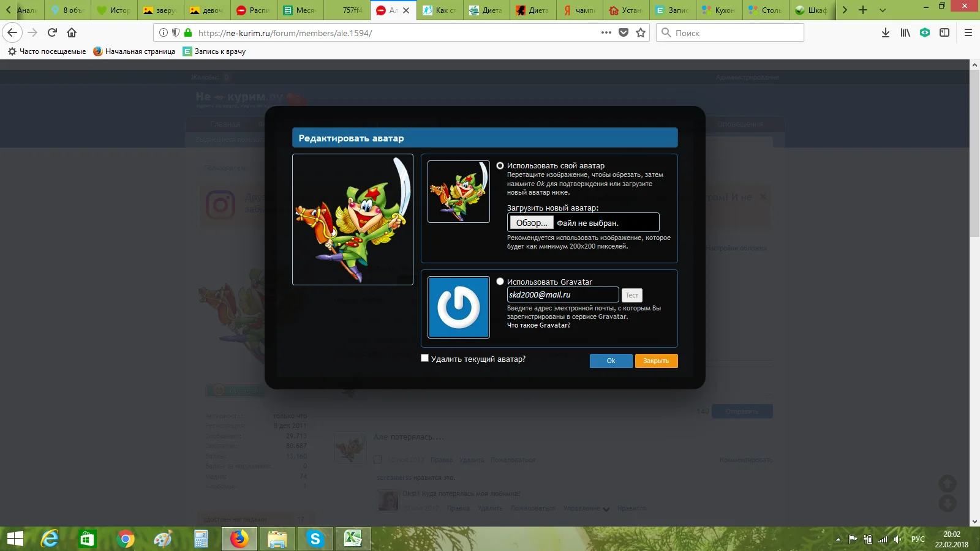Select "Использовать свой аватар" radio button
The image size is (980, 551).
click(500, 166)
